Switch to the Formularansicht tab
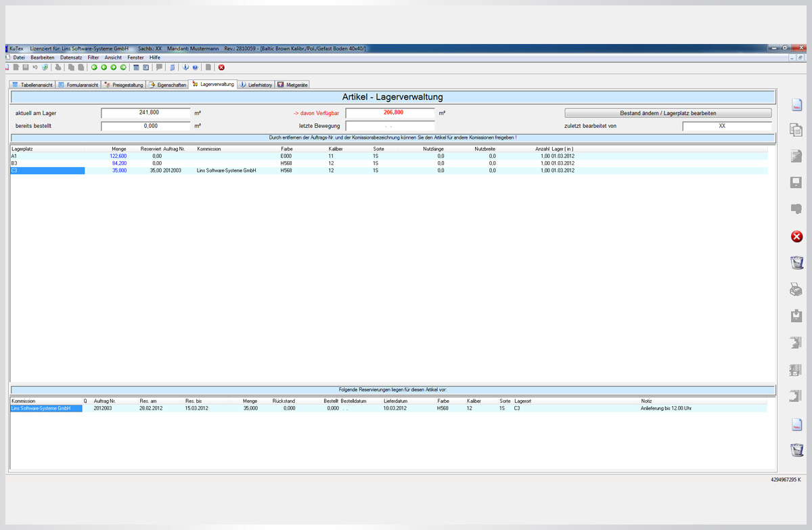812x530 pixels. point(78,85)
